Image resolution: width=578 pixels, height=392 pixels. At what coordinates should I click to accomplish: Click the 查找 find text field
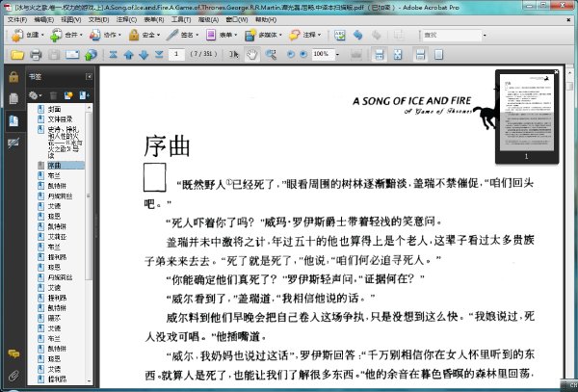[x=452, y=36]
